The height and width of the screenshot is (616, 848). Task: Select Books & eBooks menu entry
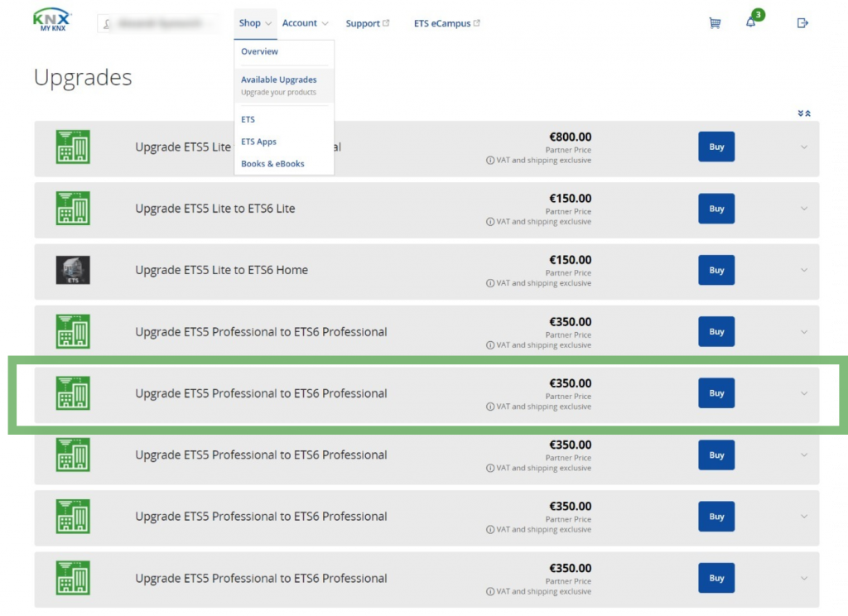click(272, 164)
